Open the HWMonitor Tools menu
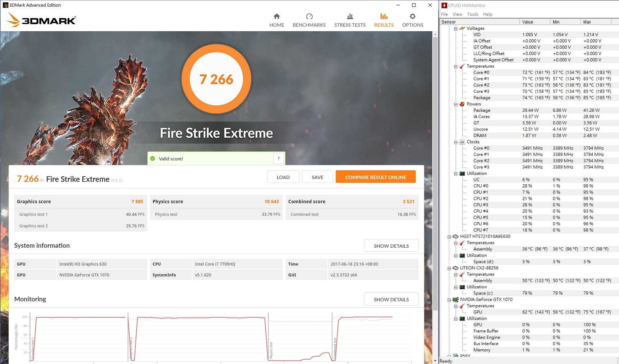This screenshot has height=364, width=619. click(x=472, y=14)
